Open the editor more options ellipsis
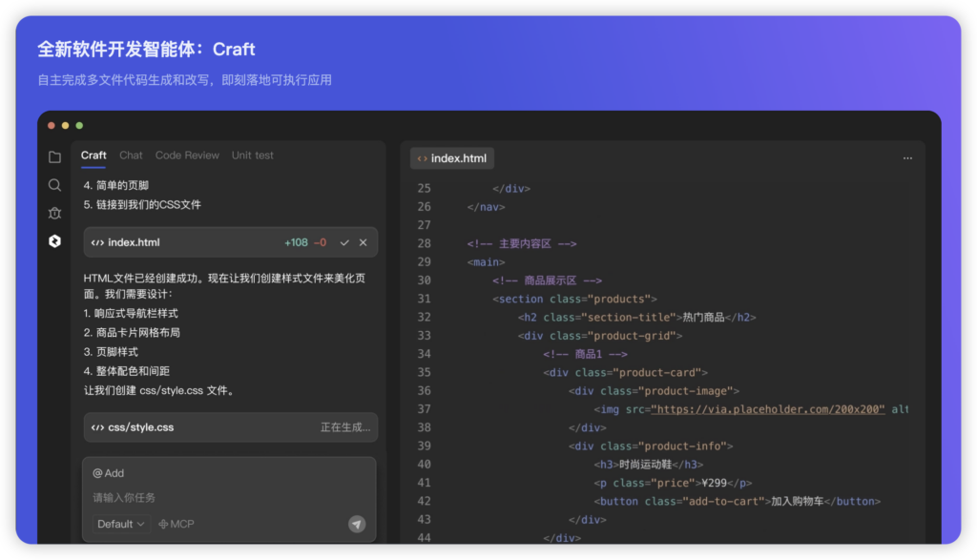The image size is (977, 560). [908, 158]
